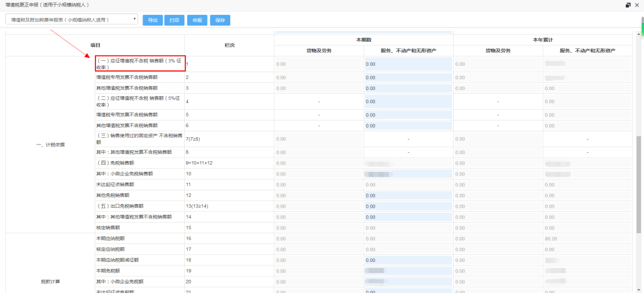Click the 项目 column header

point(95,45)
